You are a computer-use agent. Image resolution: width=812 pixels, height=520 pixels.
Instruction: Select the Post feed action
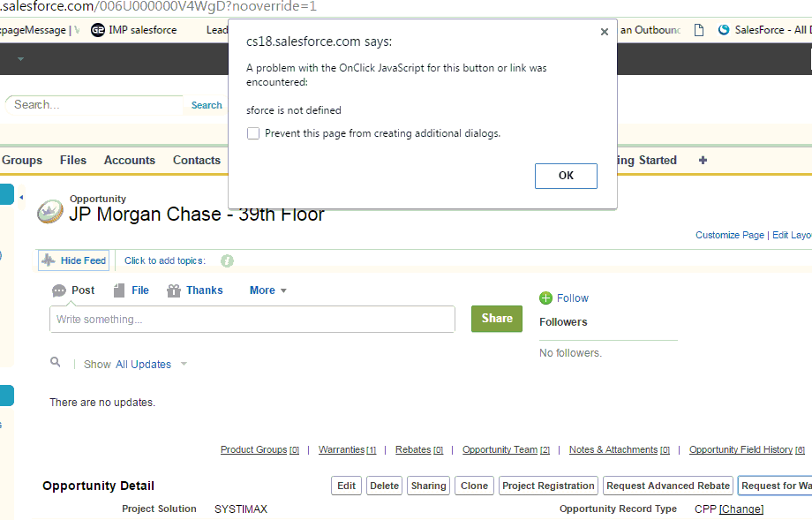pos(73,290)
